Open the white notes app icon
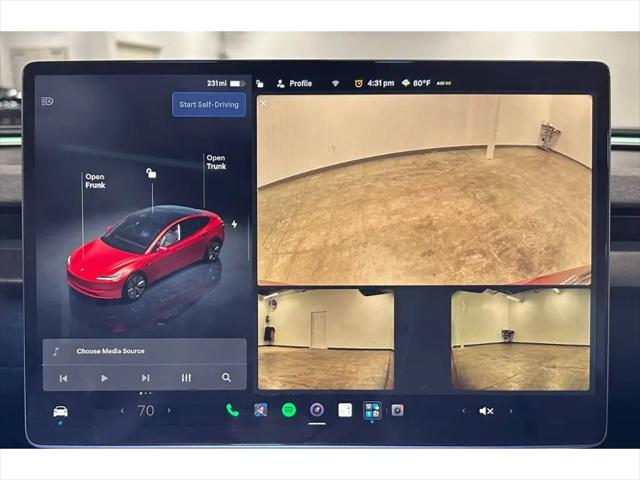The image size is (640, 480). click(x=345, y=410)
